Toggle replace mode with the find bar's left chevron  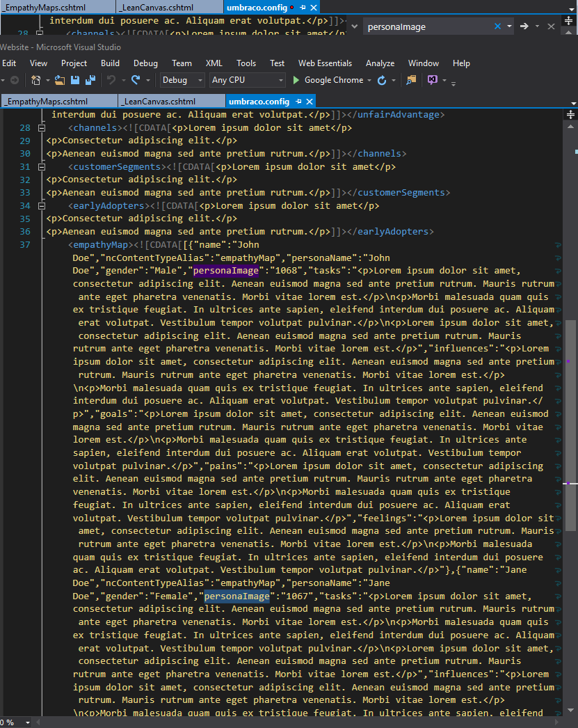[x=355, y=26]
